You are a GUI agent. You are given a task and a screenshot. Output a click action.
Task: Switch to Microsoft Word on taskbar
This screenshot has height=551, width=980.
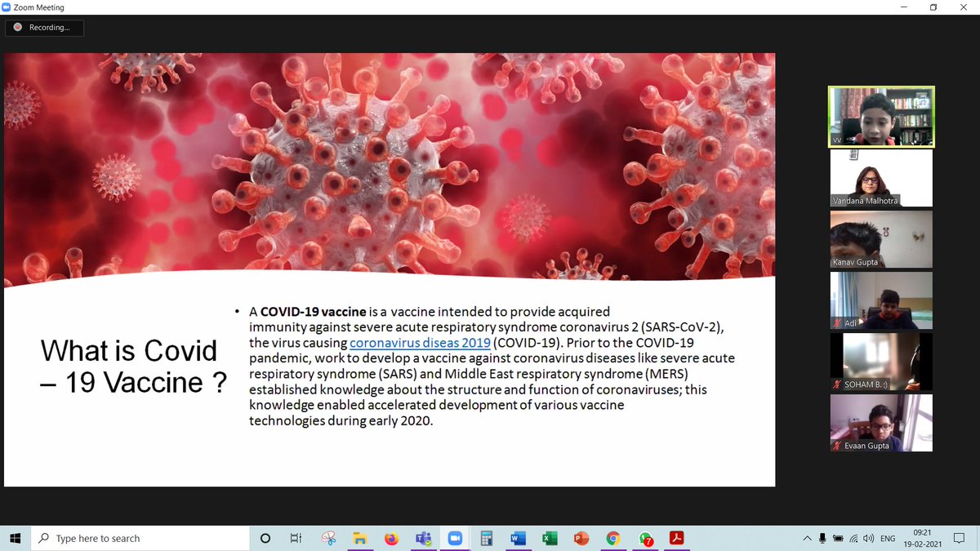(x=518, y=538)
